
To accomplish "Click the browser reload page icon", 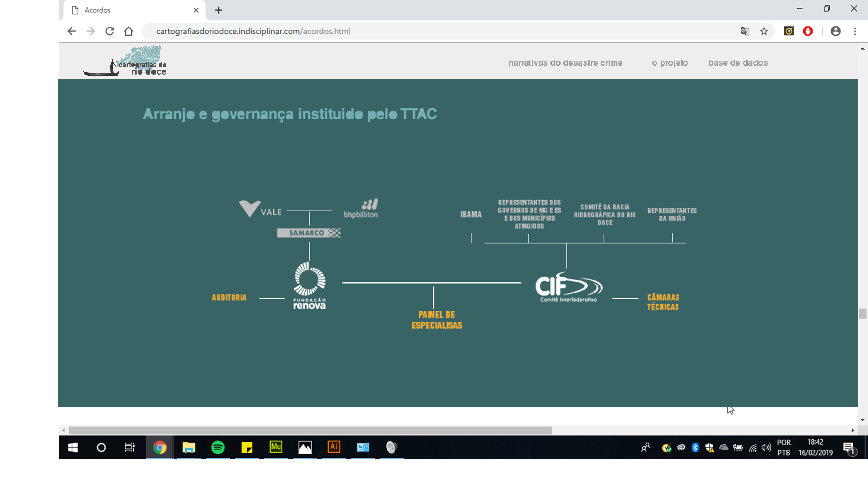I will [x=110, y=31].
